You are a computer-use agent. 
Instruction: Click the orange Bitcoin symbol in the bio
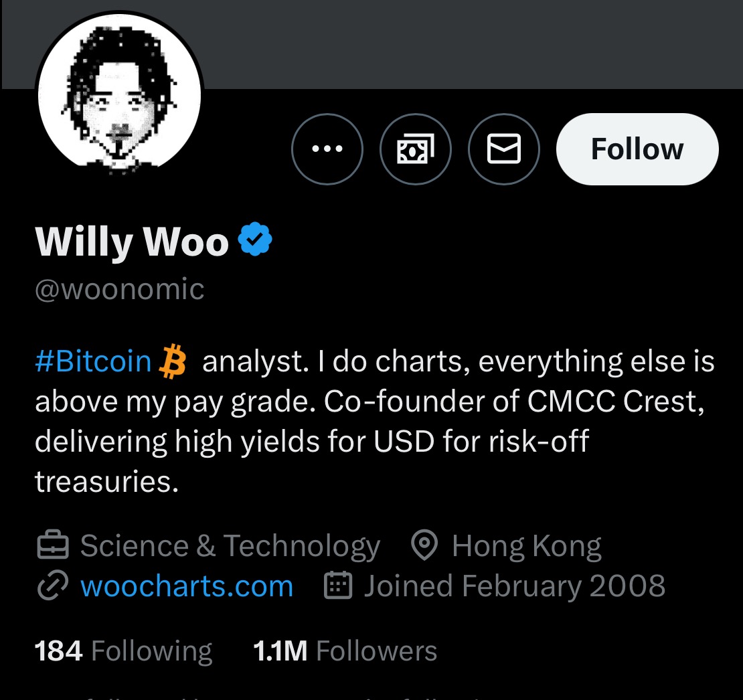[x=173, y=362]
